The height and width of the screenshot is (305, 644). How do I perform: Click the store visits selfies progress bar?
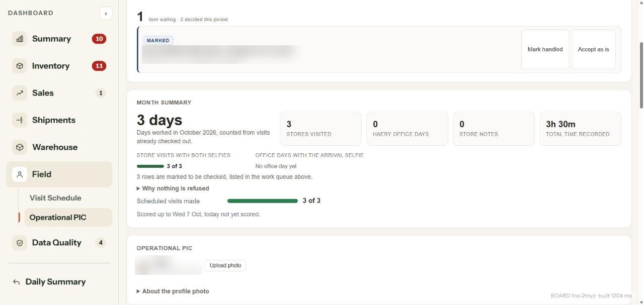[x=150, y=166]
